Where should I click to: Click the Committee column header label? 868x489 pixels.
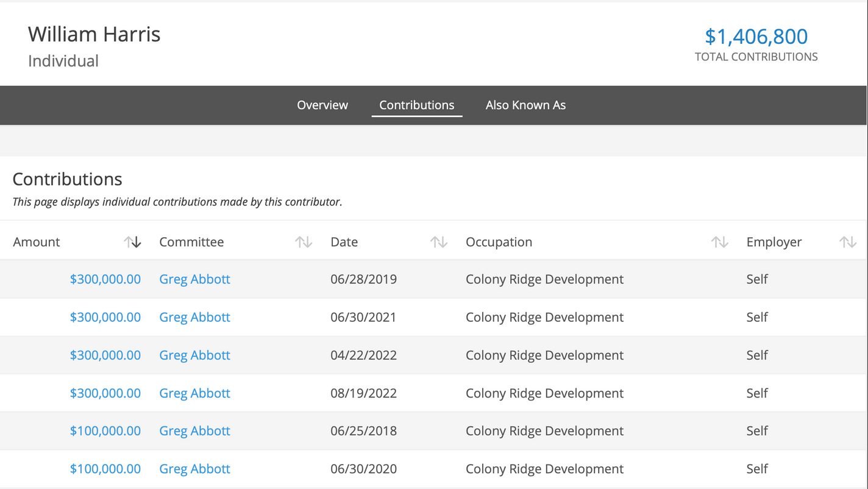(x=191, y=242)
